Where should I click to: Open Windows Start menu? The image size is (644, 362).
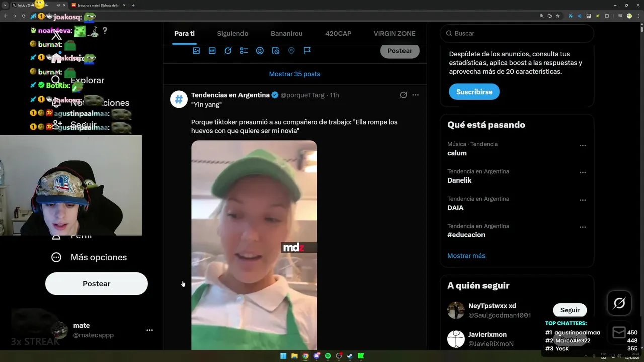(x=283, y=356)
